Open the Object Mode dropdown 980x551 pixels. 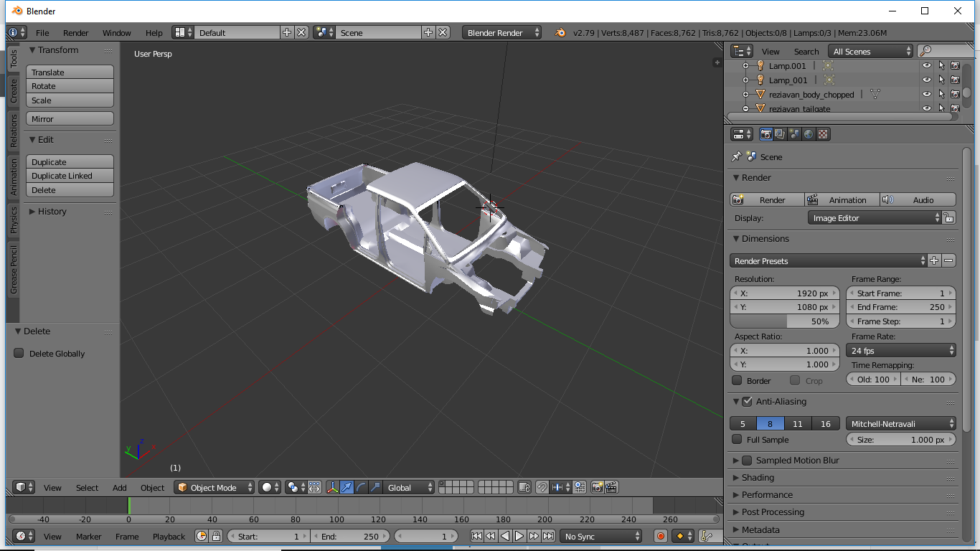(215, 487)
